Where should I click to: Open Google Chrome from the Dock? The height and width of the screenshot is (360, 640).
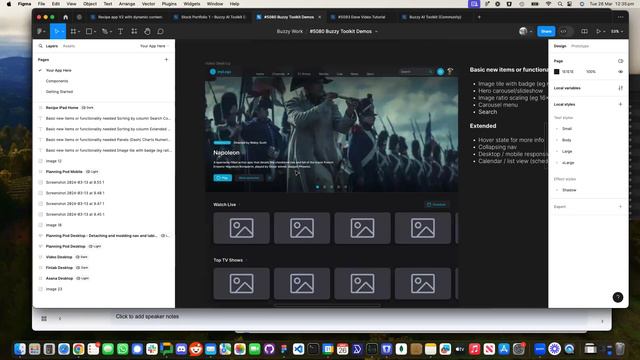[79, 349]
